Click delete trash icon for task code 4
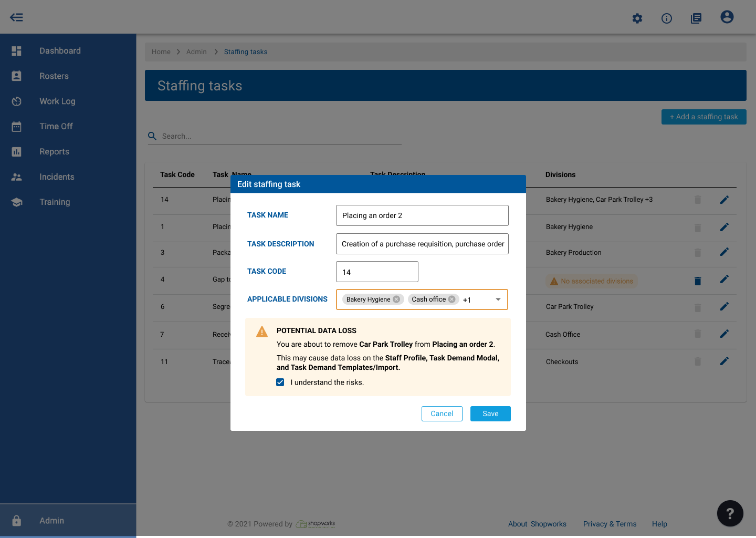This screenshot has height=538, width=756. click(698, 281)
